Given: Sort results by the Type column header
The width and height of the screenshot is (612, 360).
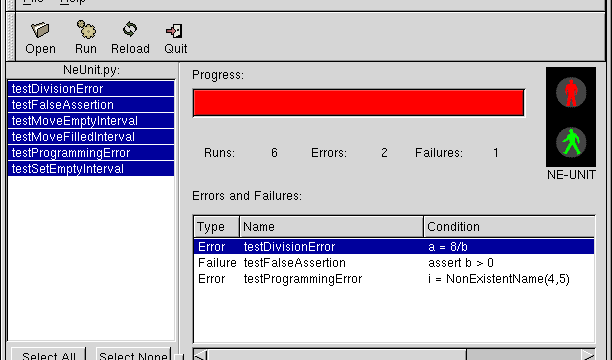Looking at the screenshot, I should tap(216, 226).
